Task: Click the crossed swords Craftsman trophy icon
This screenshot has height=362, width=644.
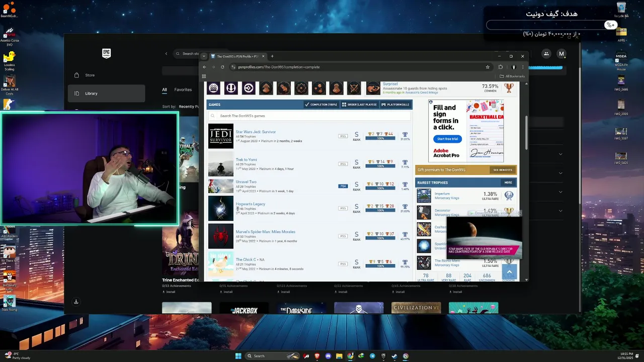Action: 424,229
